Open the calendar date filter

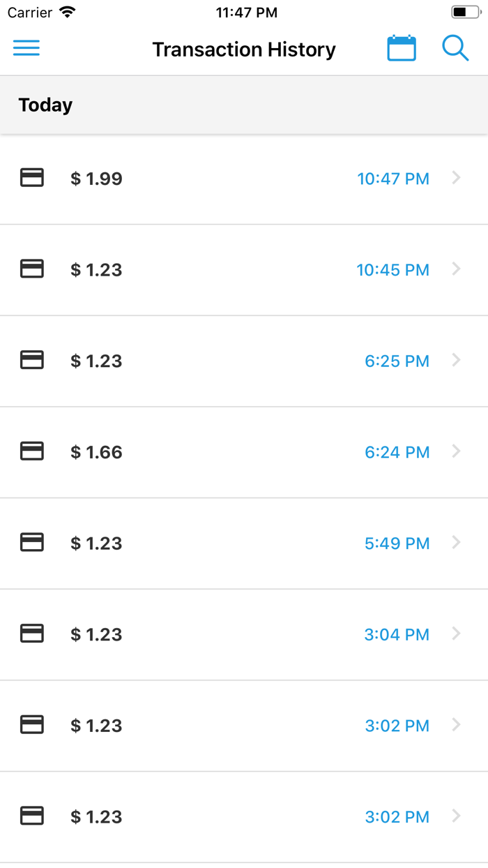click(x=401, y=48)
